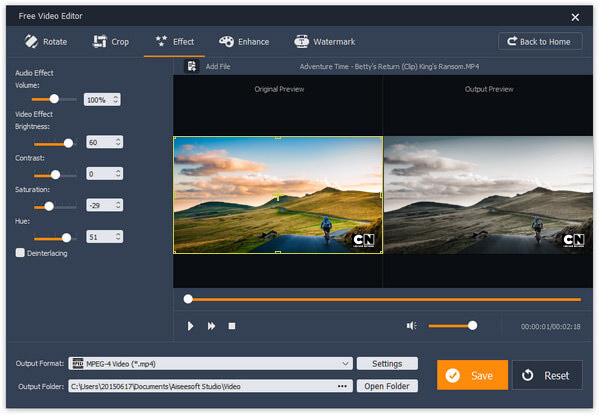The width and height of the screenshot is (599, 415).
Task: Go to the Watermark tab
Action: pyautogui.click(x=325, y=42)
